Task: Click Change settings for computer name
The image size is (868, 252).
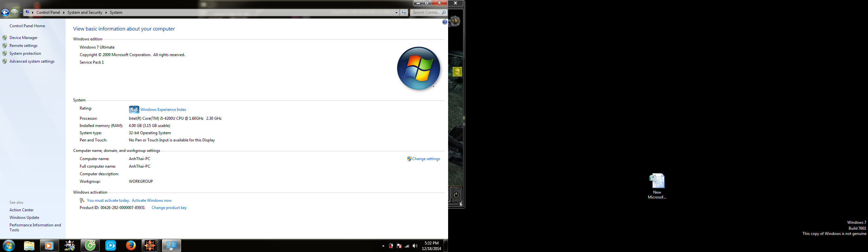Action: click(426, 159)
